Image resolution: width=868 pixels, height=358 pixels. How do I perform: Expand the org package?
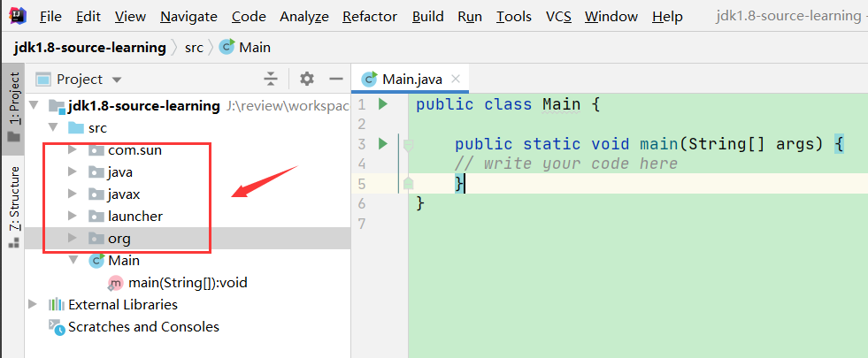[x=72, y=238]
